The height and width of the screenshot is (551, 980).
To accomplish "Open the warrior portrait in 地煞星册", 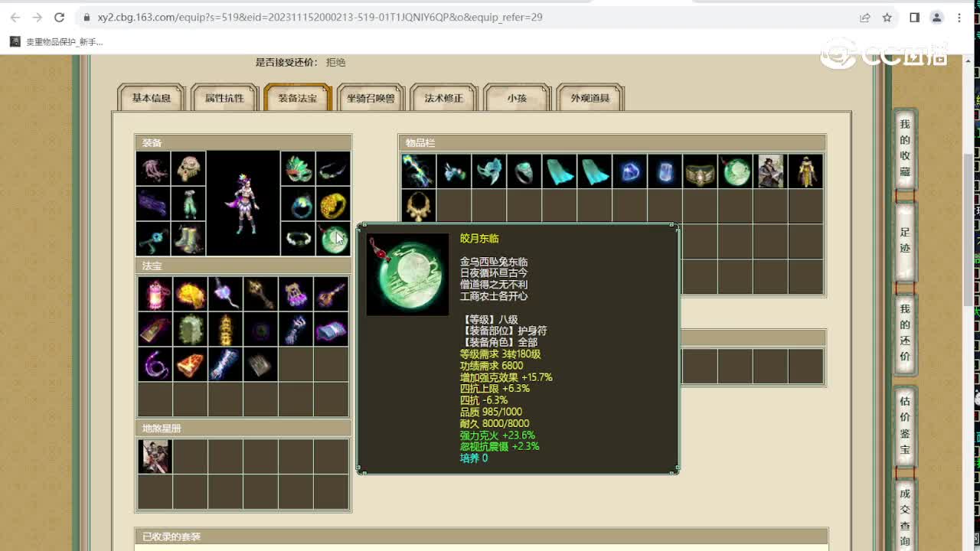I will pos(155,456).
